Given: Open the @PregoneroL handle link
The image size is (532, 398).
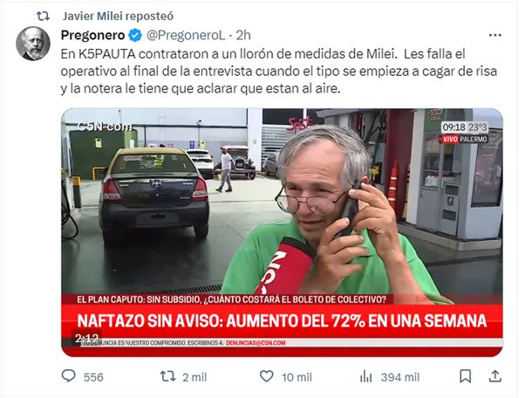Looking at the screenshot, I should click(185, 35).
